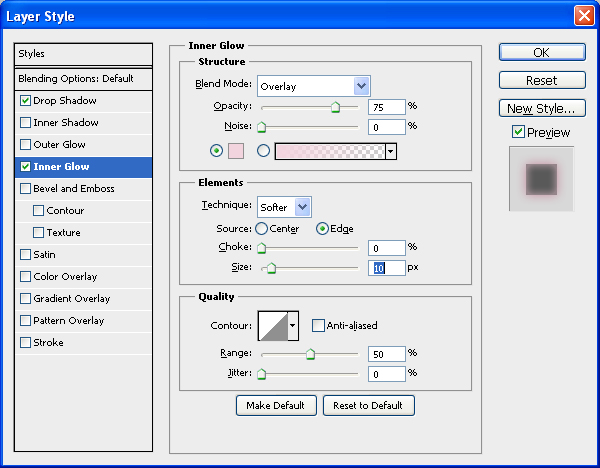Select the solid color glow radio button
Viewport: 600px width, 468px height.
[x=216, y=151]
